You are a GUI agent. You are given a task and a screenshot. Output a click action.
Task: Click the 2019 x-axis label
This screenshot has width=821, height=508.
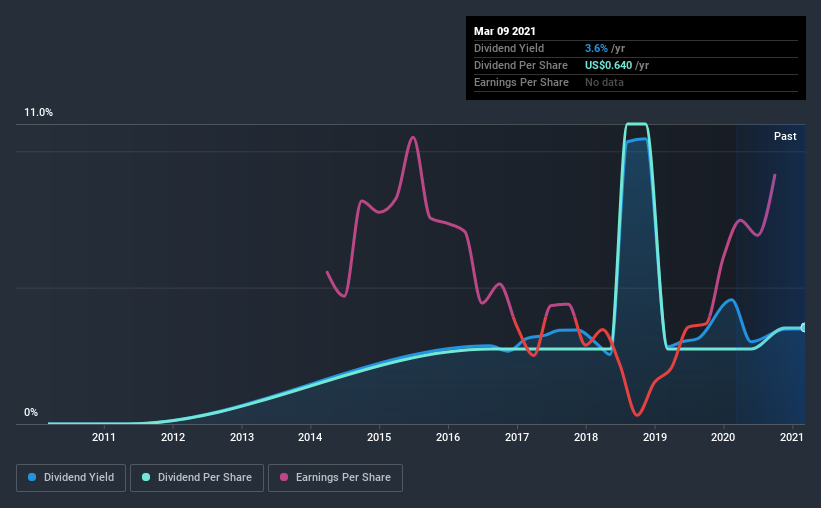tap(654, 437)
